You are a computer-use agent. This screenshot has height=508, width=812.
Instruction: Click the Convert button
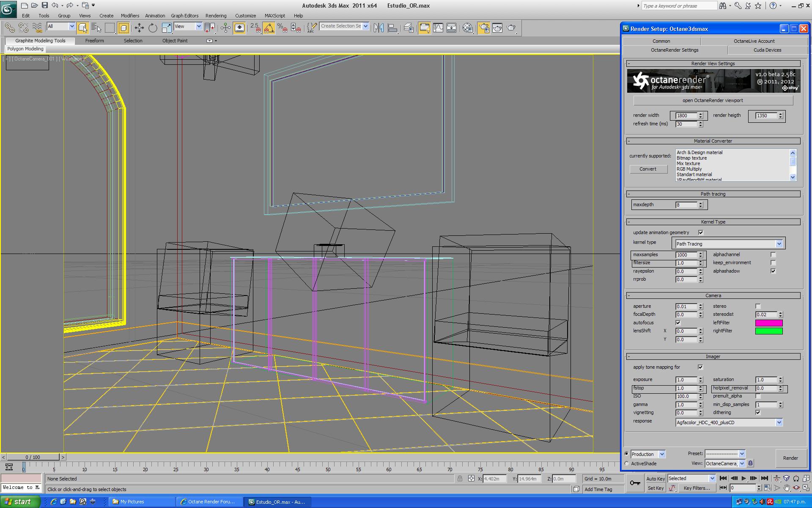click(648, 169)
